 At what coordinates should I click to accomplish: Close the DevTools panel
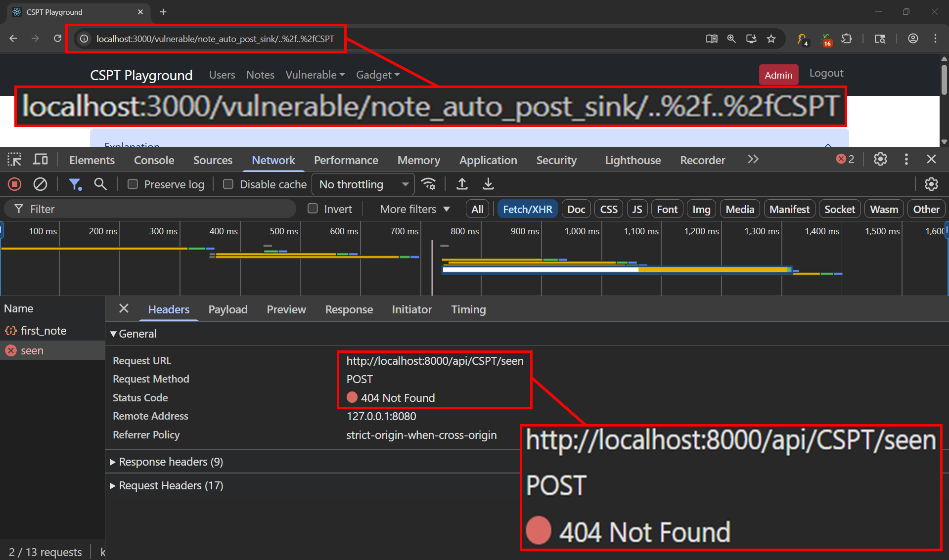pos(931,159)
